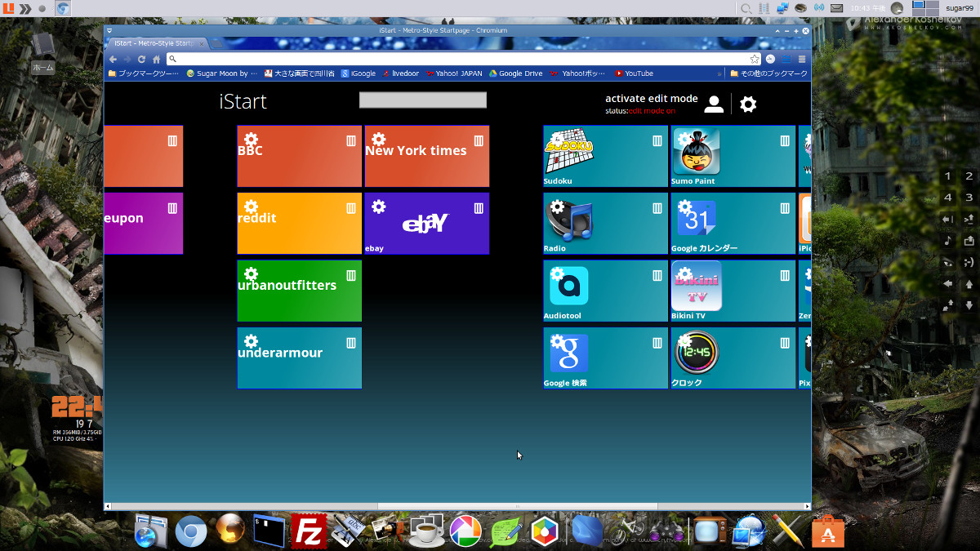Open Sugar Moon bookmark
This screenshot has height=551, width=980.
coord(222,73)
